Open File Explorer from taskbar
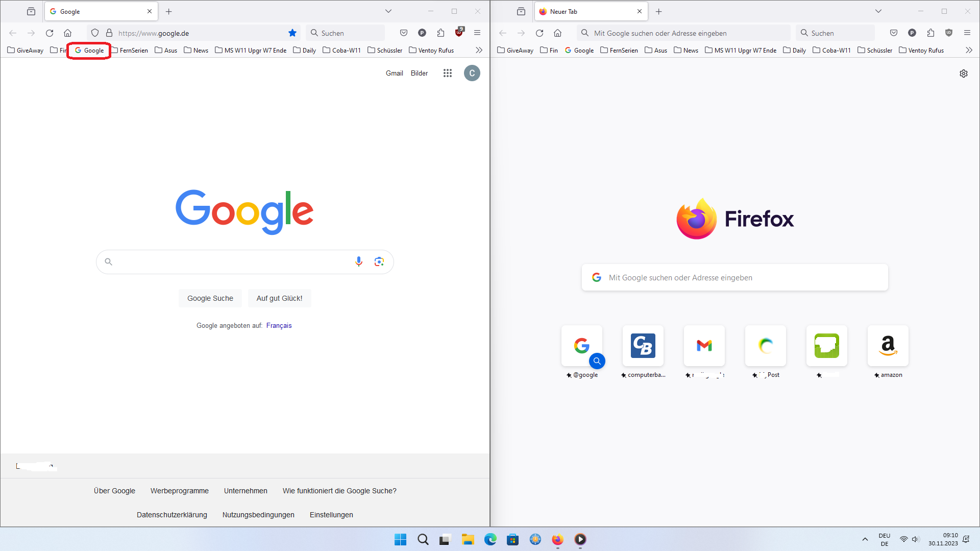Screen dimensions: 980x551 tap(468, 539)
